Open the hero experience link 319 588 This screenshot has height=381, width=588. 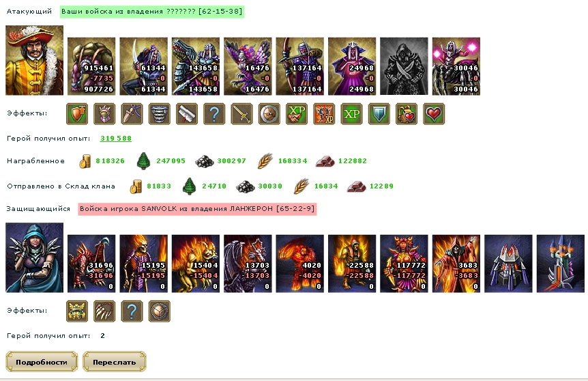coord(116,138)
